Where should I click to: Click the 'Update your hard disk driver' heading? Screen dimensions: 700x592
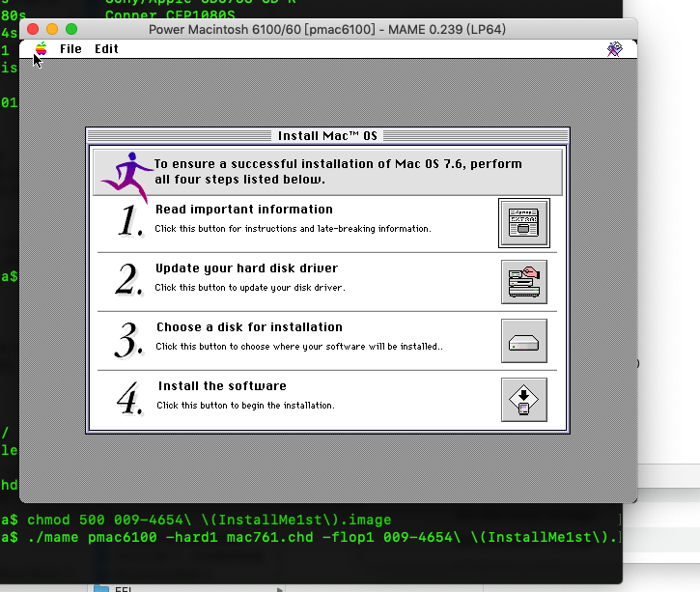pos(246,268)
